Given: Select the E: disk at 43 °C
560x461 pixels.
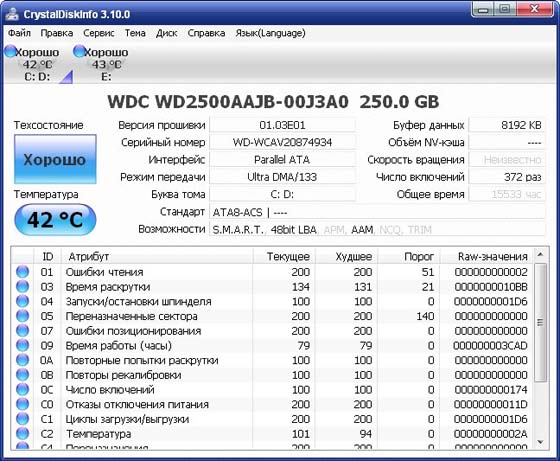Looking at the screenshot, I should pyautogui.click(x=106, y=64).
